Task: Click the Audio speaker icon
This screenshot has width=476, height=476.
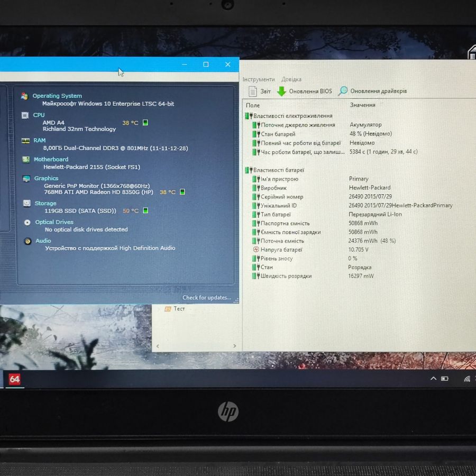Action: 28,241
